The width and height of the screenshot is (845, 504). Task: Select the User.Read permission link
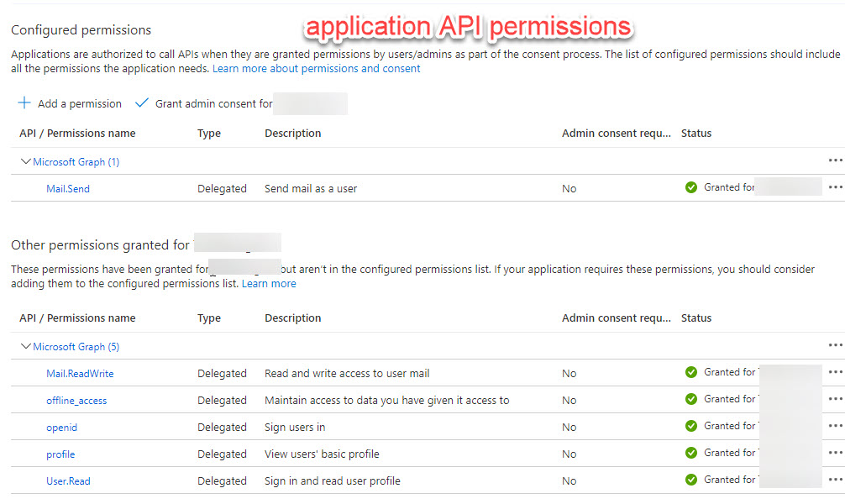tap(68, 480)
